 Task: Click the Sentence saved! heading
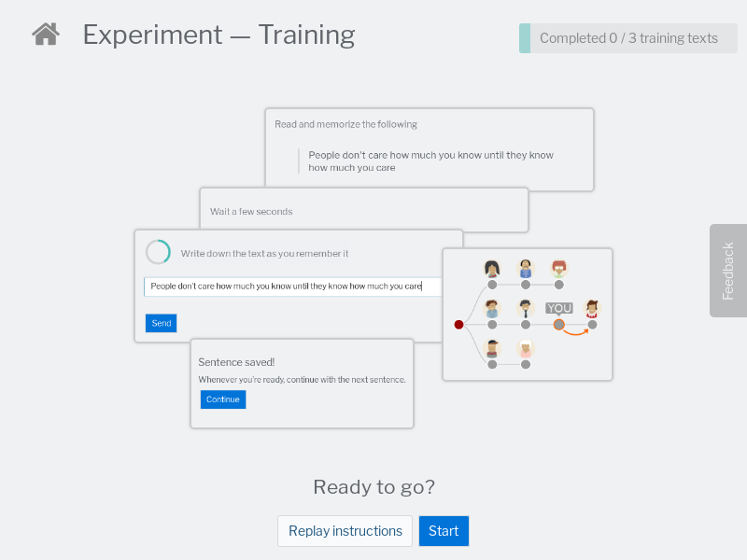pyautogui.click(x=236, y=362)
